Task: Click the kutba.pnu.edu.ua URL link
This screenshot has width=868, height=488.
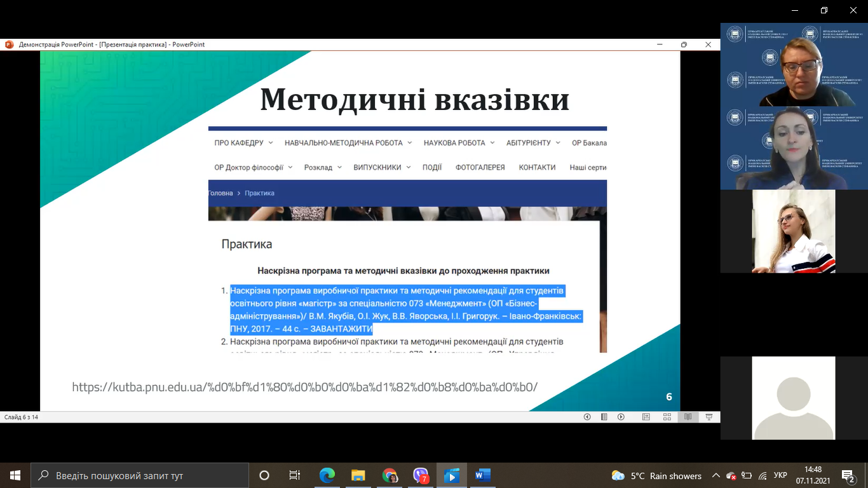Action: (x=305, y=387)
